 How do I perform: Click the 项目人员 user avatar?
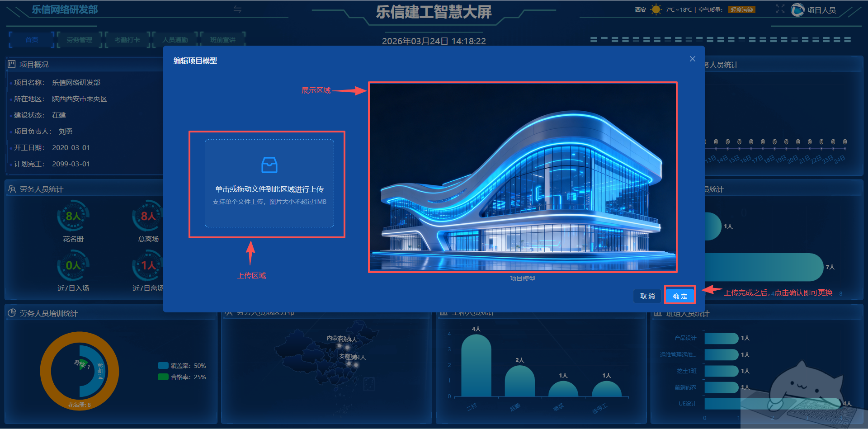(797, 10)
